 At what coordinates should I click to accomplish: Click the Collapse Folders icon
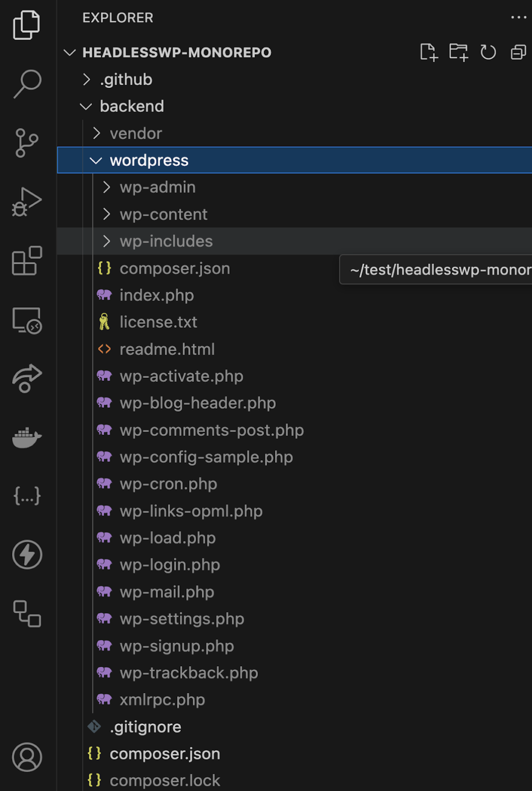click(517, 52)
